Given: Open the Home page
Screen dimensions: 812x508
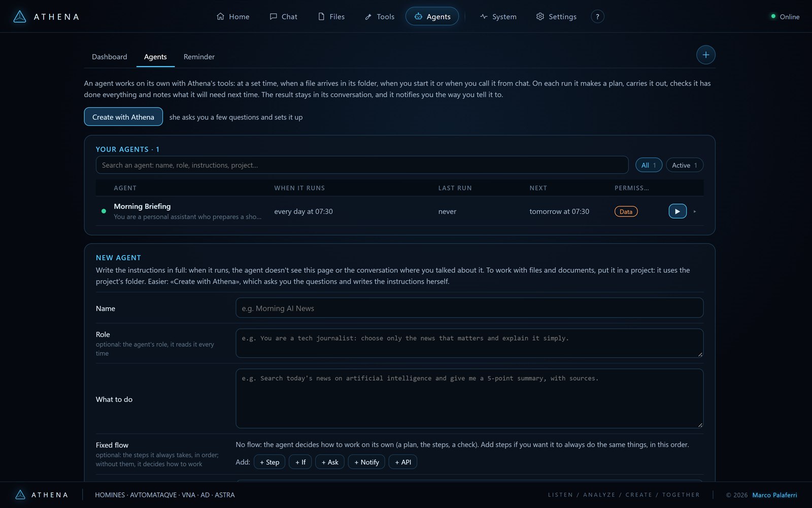Looking at the screenshot, I should (233, 17).
